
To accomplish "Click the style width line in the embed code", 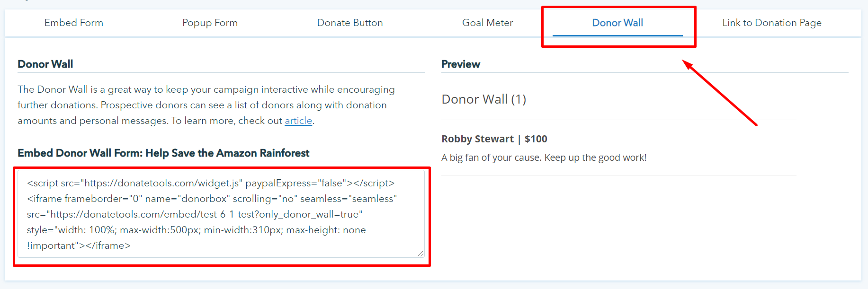I will click(196, 230).
